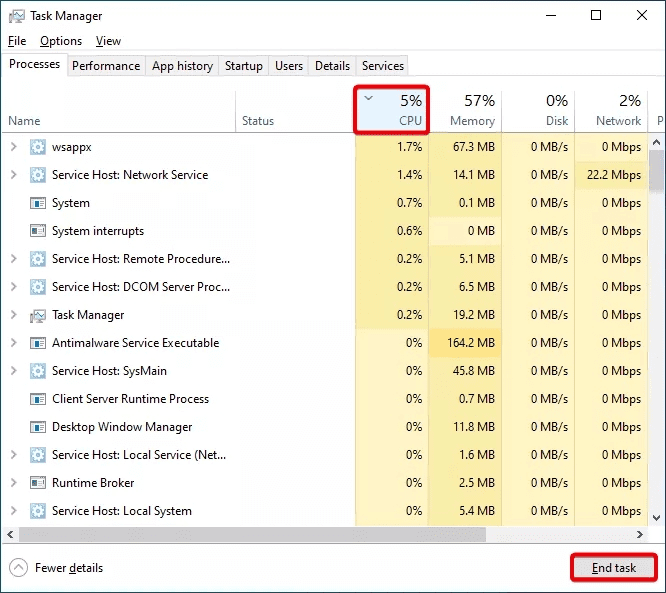
Task: Click the 22.2 Mbps network value
Action: pos(614,175)
